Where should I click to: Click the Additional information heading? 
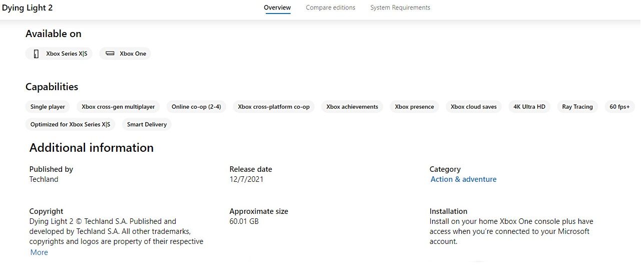[92, 148]
